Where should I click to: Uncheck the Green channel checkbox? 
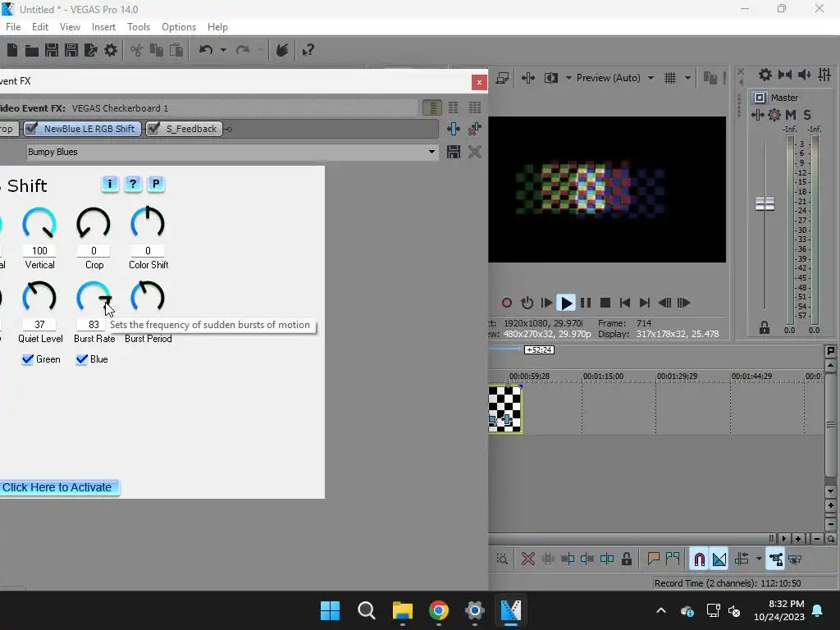pyautogui.click(x=27, y=359)
